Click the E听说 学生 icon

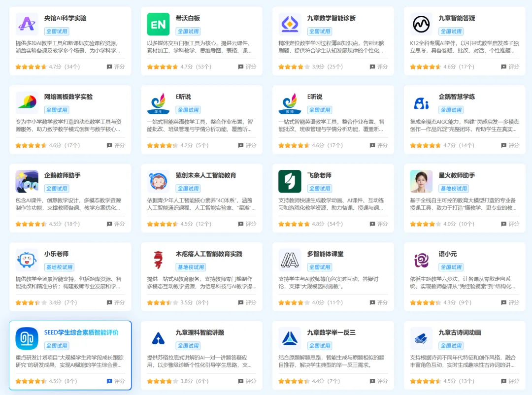pos(158,103)
